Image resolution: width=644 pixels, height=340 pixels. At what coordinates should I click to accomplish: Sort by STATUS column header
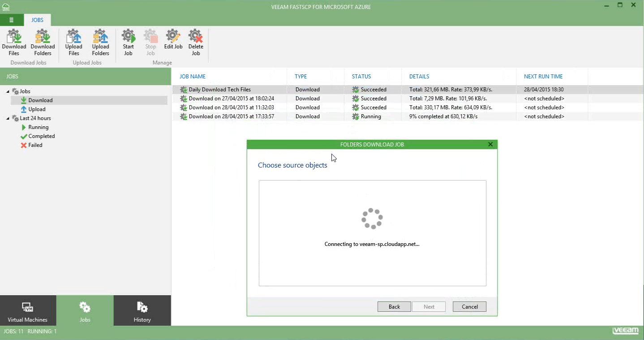pyautogui.click(x=361, y=77)
